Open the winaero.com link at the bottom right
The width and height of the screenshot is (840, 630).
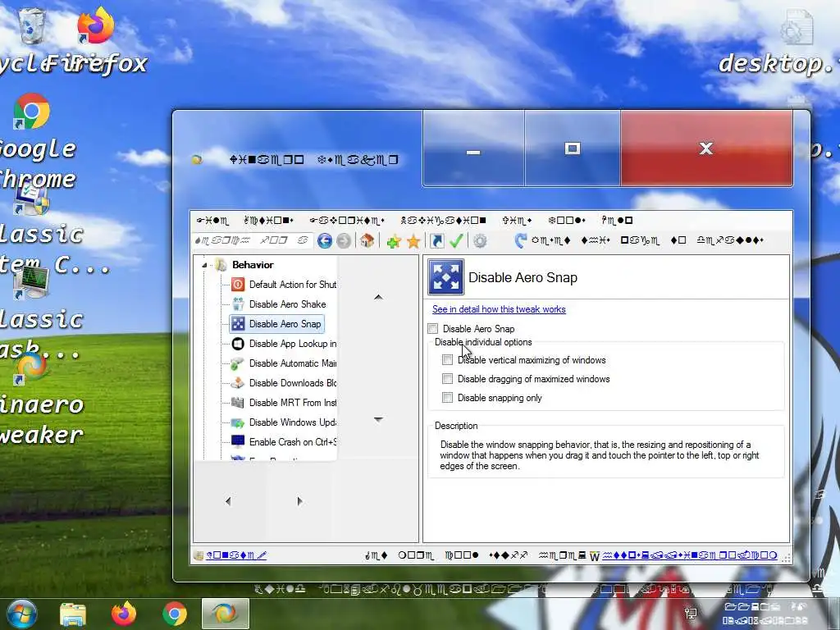click(689, 555)
